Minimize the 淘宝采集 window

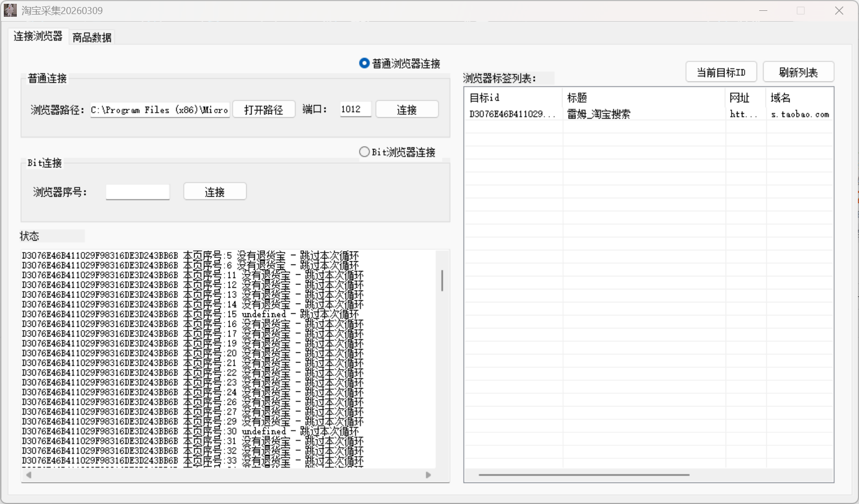point(764,11)
